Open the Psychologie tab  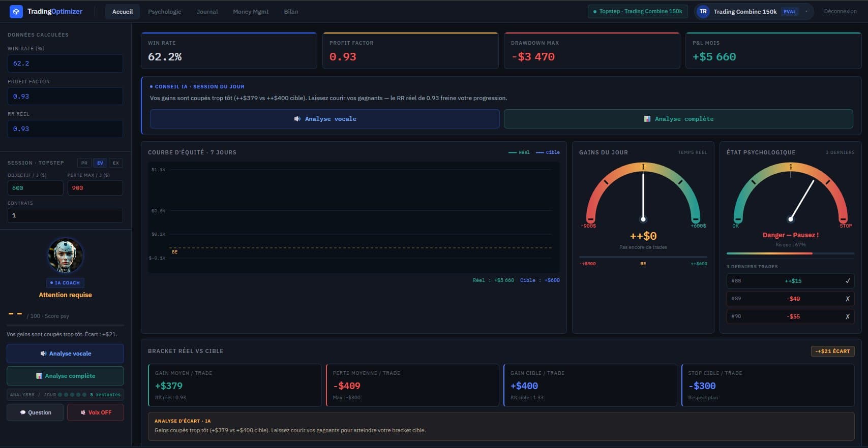165,12
